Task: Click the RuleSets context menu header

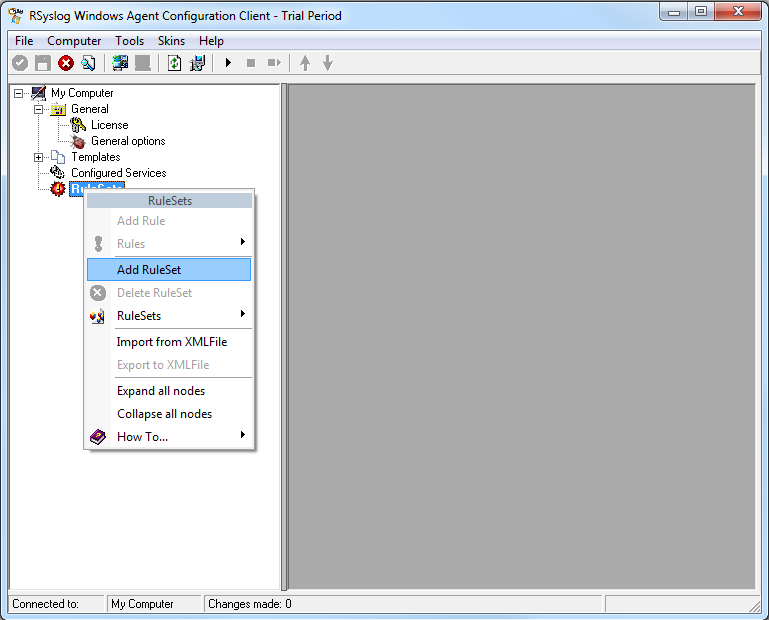Action: point(170,201)
